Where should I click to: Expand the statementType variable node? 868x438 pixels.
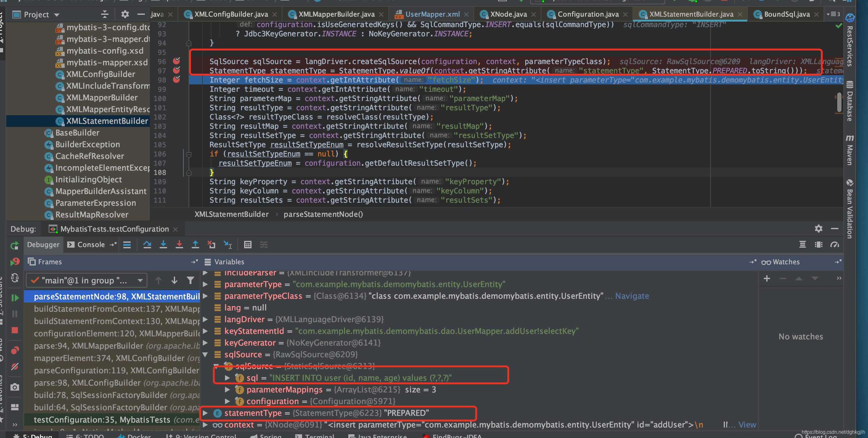click(205, 413)
